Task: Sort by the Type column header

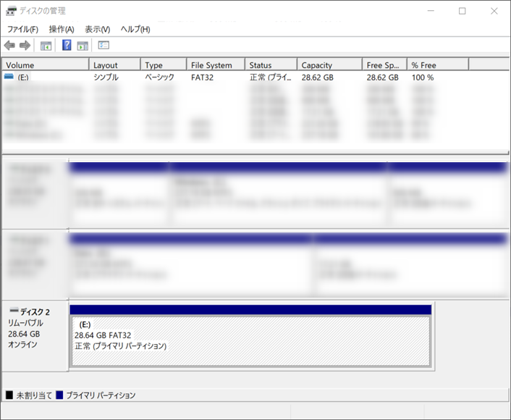Action: [164, 65]
